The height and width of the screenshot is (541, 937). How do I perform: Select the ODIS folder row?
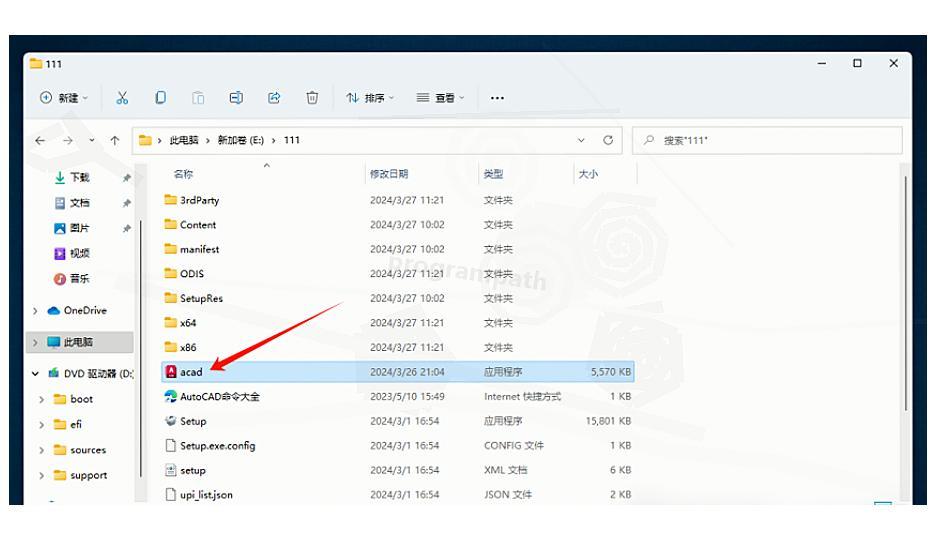click(x=398, y=274)
